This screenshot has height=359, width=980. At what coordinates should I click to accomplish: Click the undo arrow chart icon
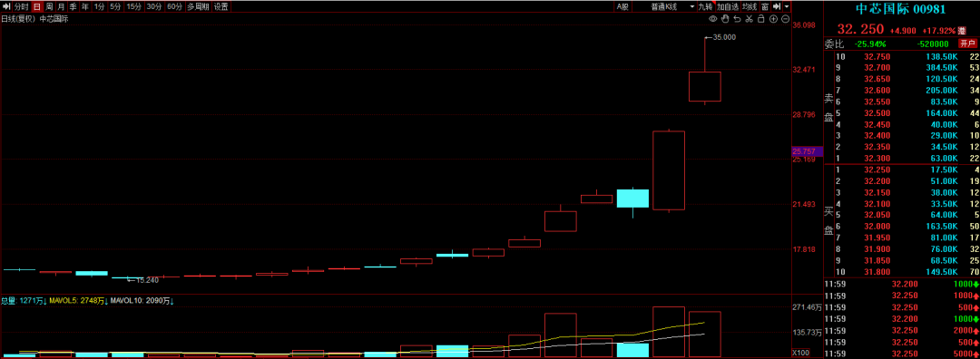point(737,19)
